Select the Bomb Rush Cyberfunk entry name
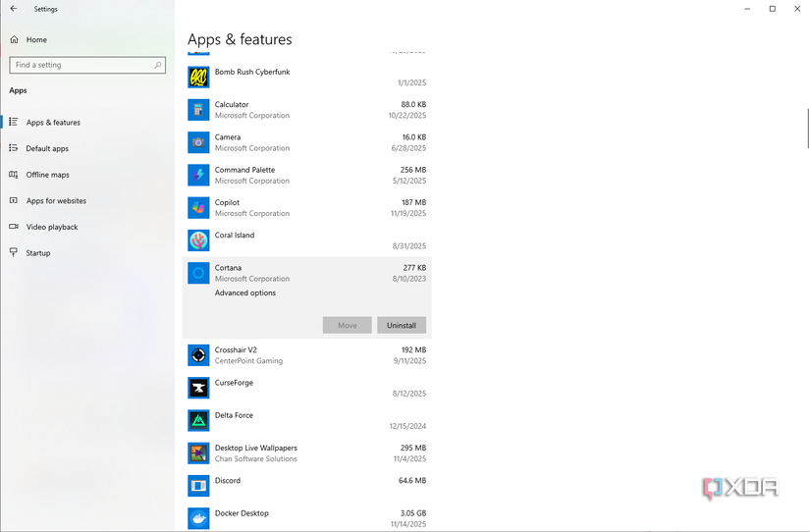The image size is (810, 532). pos(252,72)
